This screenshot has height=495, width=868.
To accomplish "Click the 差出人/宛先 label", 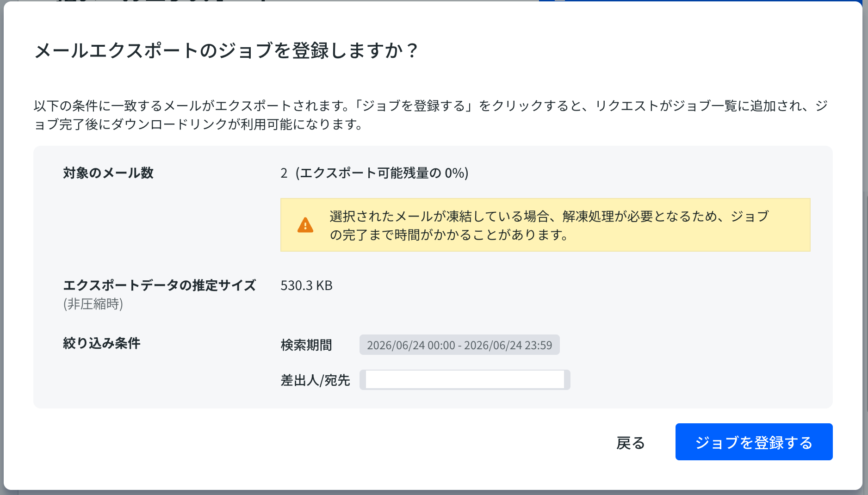I will (x=315, y=380).
